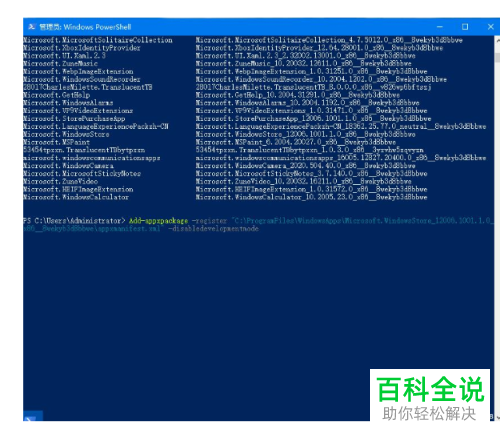Viewport: 500px width, 434px height.
Task: Click the WindowsAlarms_10.2004.1192.0 full name
Action: point(308,103)
